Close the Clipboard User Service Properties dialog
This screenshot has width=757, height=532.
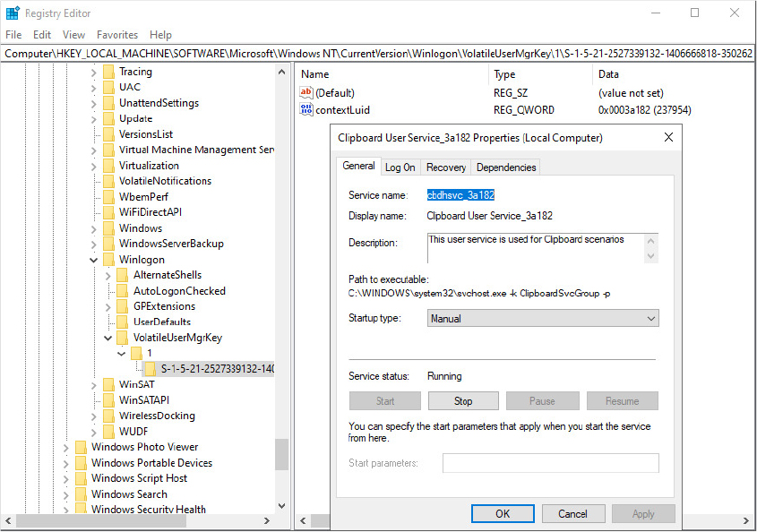tap(668, 138)
